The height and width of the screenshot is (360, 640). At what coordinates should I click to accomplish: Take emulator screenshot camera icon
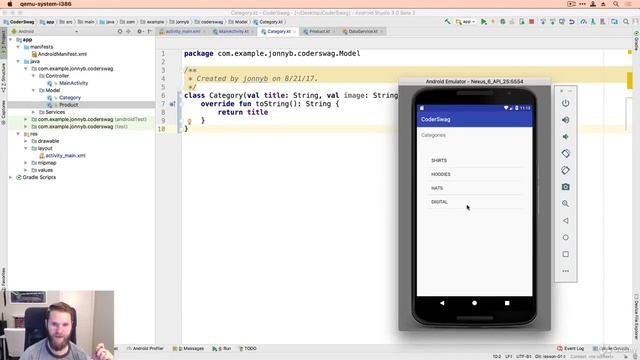565,187
